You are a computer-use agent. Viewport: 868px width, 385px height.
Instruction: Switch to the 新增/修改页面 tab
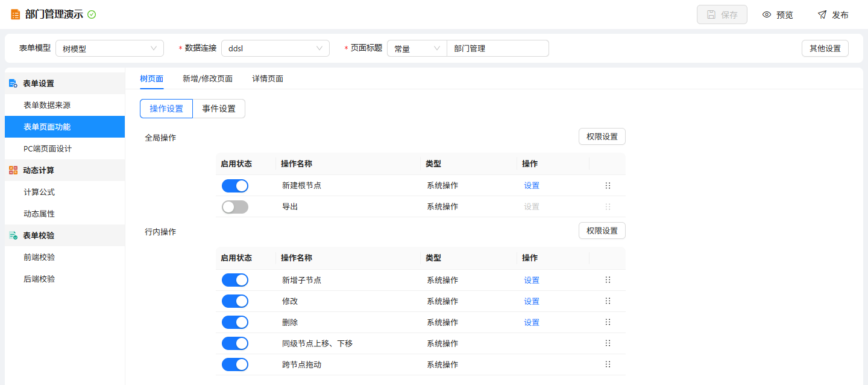208,78
